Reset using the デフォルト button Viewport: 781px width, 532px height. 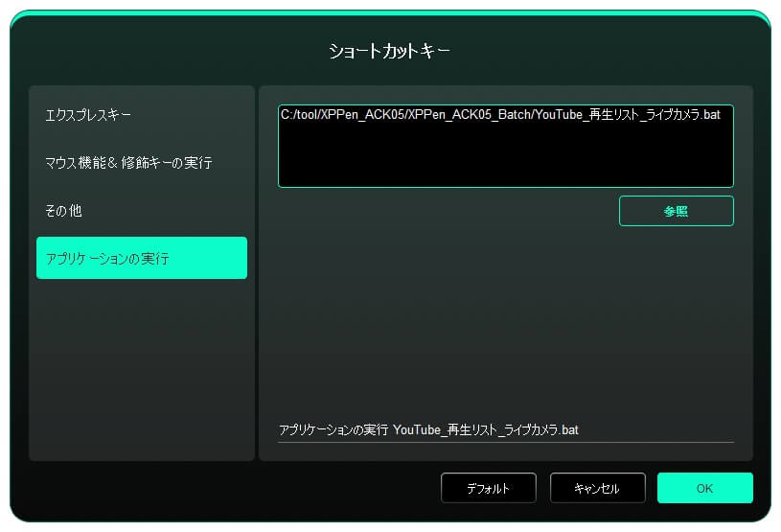[x=488, y=488]
